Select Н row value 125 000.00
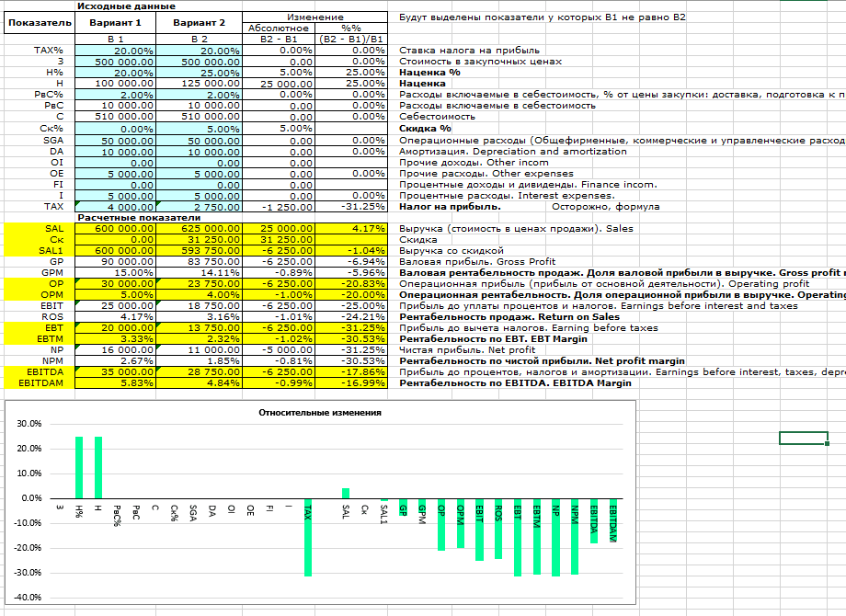This screenshot has width=846, height=616. 200,84
